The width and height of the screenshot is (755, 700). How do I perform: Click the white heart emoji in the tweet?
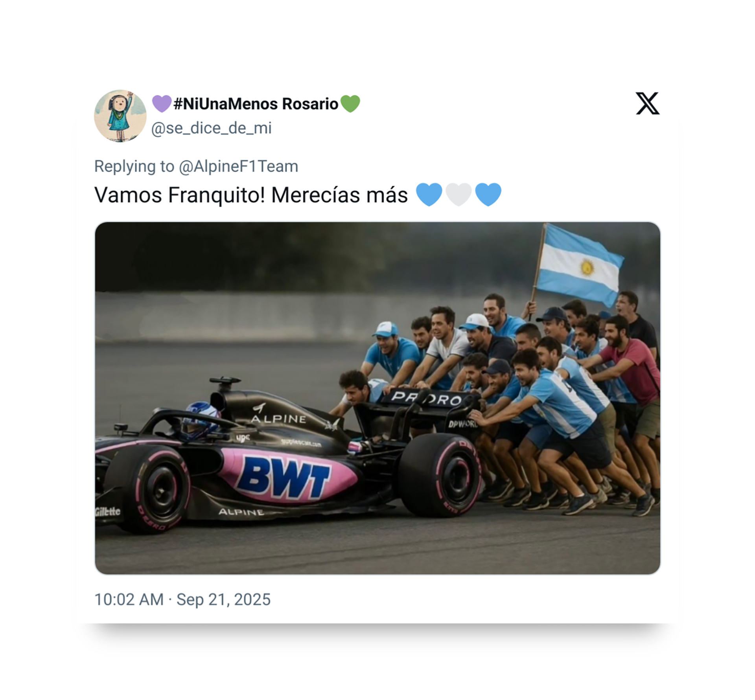click(x=459, y=195)
